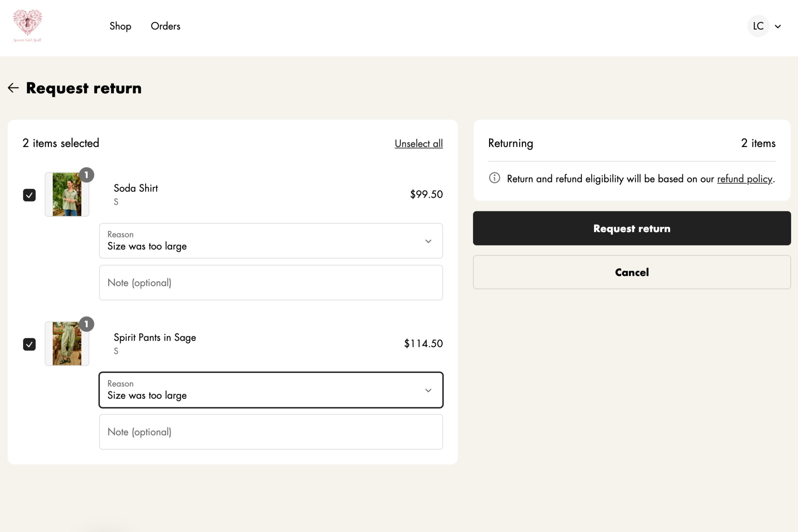The image size is (798, 532).
Task: Open the refund policy link
Action: [745, 179]
